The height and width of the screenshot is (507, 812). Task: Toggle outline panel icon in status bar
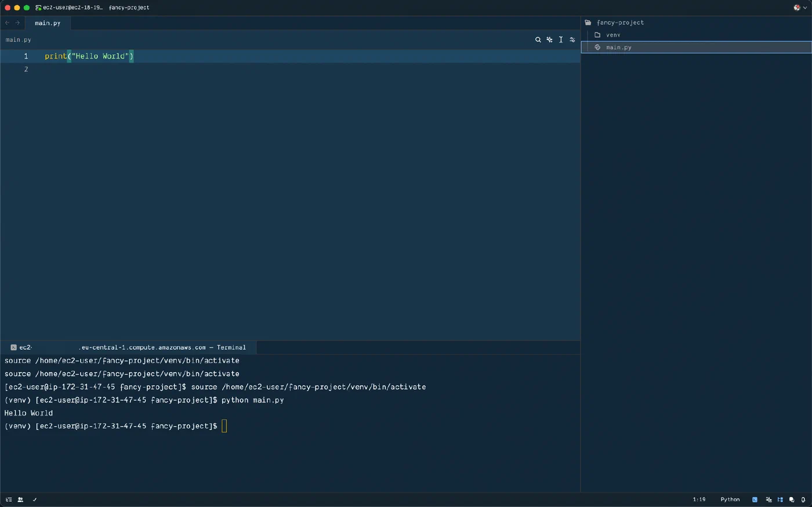[x=9, y=499]
